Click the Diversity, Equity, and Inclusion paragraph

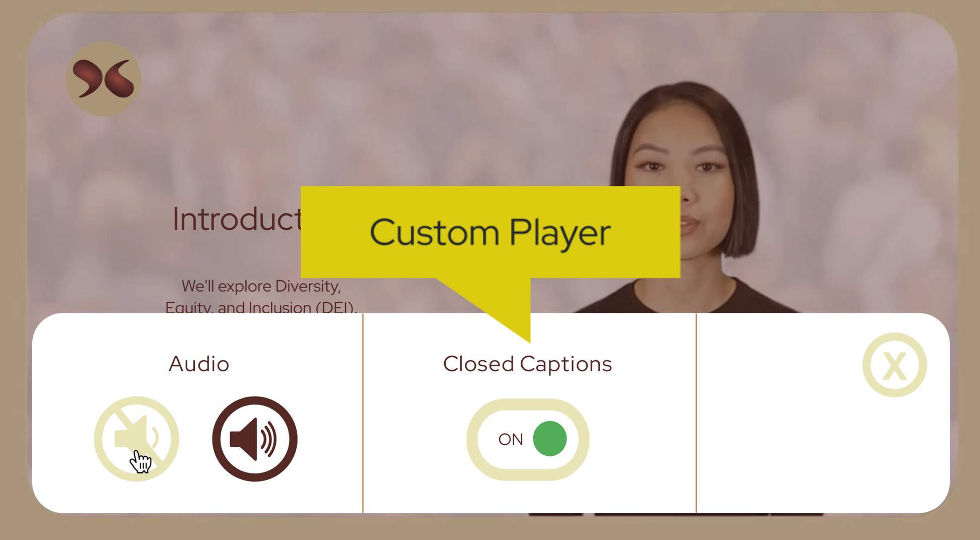[261, 297]
